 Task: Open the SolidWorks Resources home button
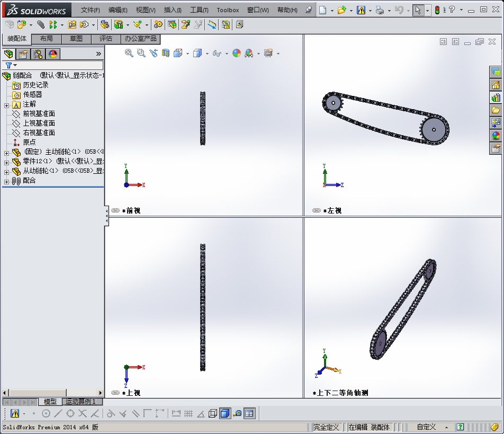click(496, 85)
